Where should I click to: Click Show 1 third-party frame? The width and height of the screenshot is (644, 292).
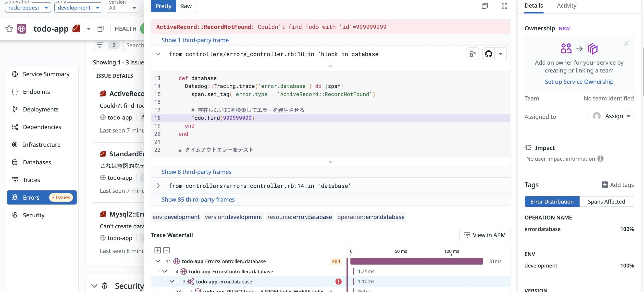[195, 40]
